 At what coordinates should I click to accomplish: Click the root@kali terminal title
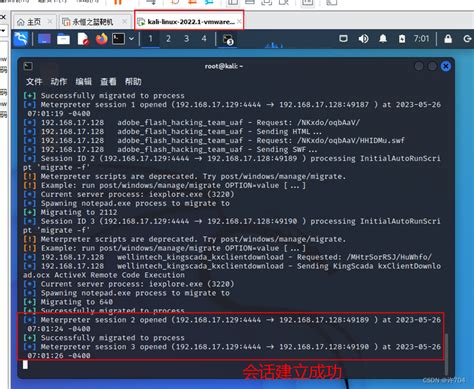click(x=224, y=66)
